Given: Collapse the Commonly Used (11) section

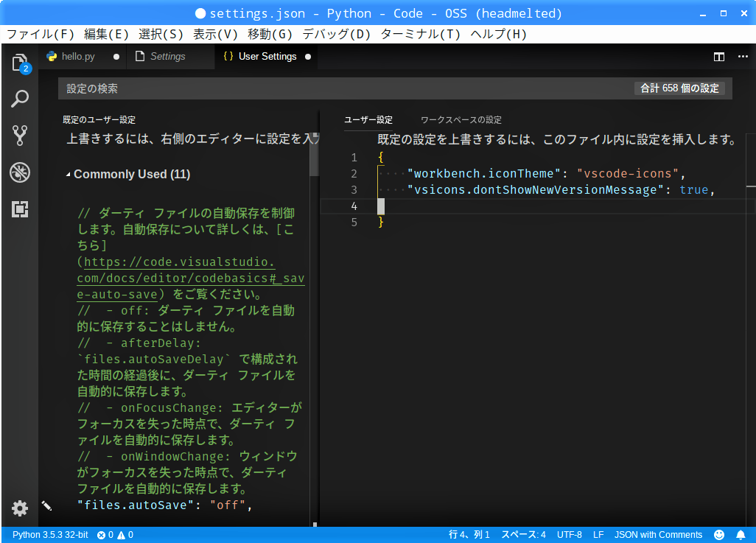Looking at the screenshot, I should point(127,174).
